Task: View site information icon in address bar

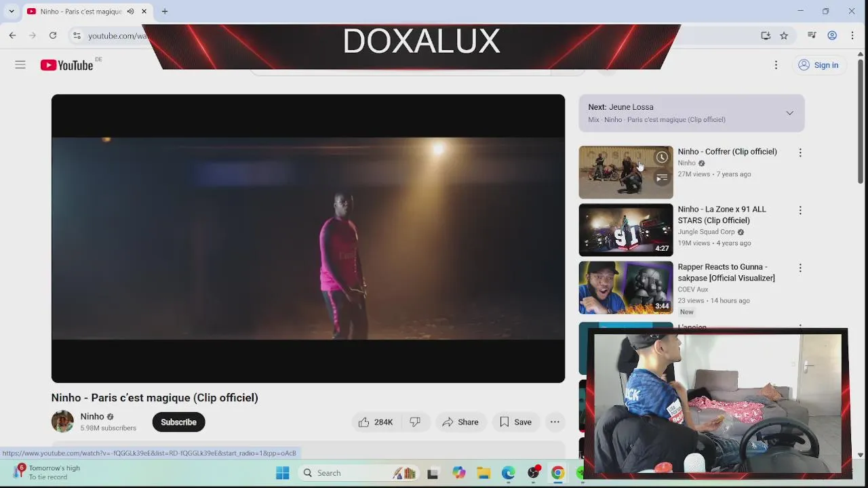Action: click(77, 35)
